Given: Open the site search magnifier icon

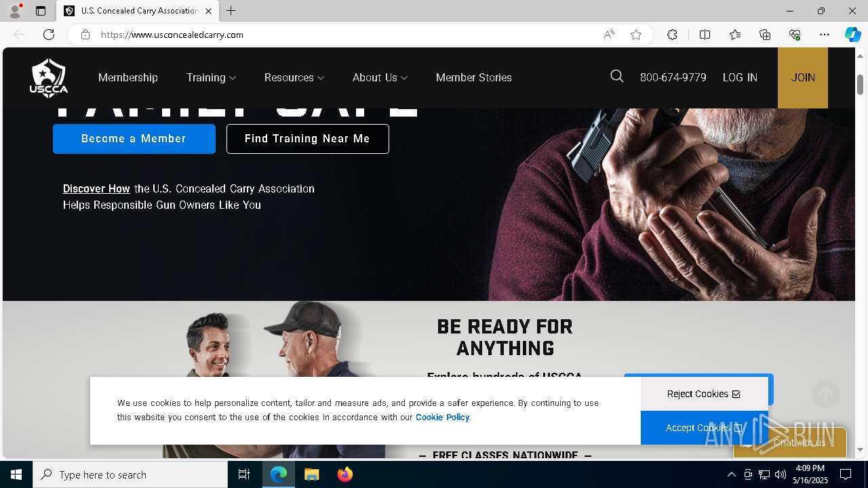Looking at the screenshot, I should [616, 77].
